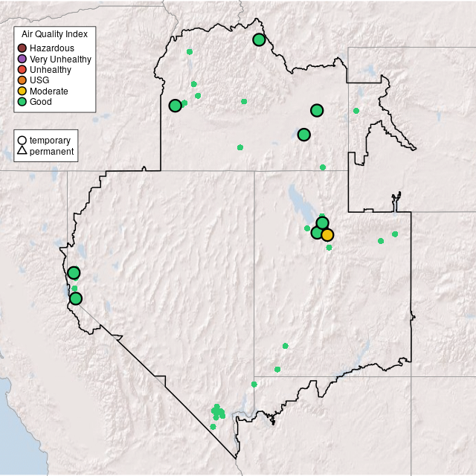Select the Good green legend swatch
The height and width of the screenshot is (476, 476).
point(22,102)
